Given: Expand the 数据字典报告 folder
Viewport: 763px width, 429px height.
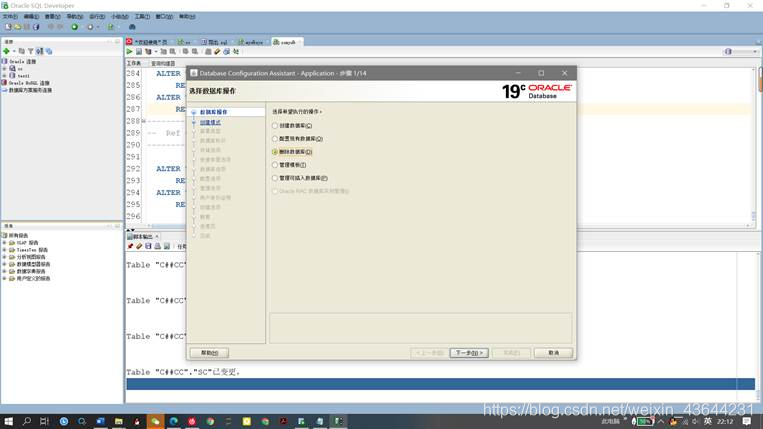Looking at the screenshot, I should [x=4, y=271].
